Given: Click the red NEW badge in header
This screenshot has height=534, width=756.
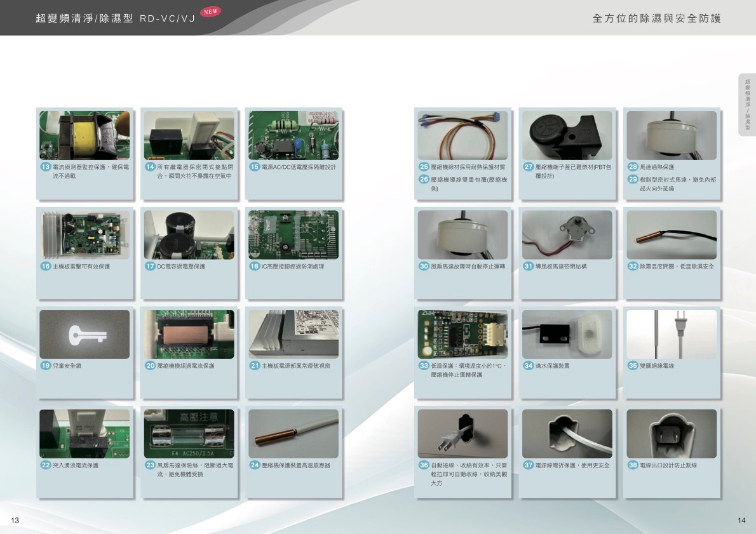Looking at the screenshot, I should [210, 13].
